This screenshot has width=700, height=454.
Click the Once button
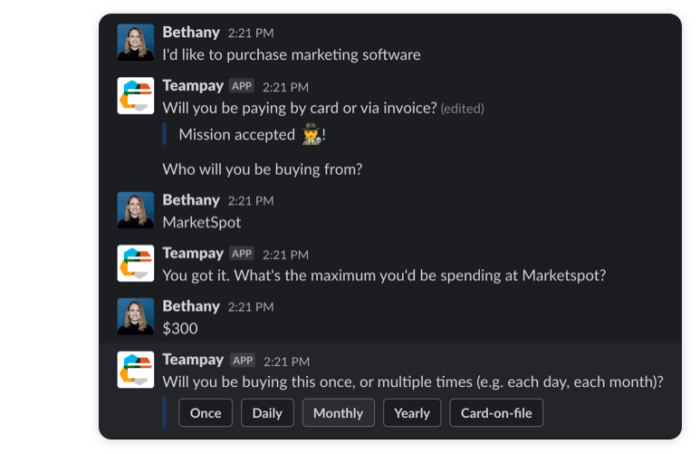click(205, 413)
